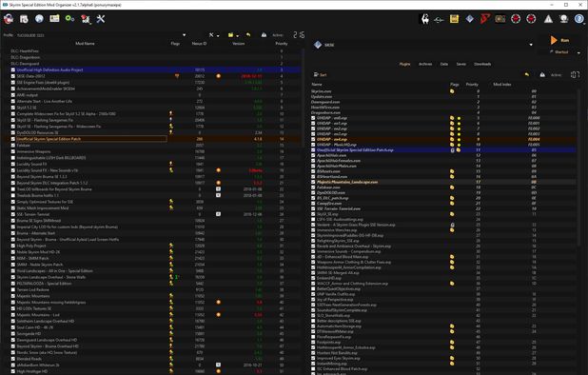Sort mods by the Nexus ID column header

click(200, 44)
